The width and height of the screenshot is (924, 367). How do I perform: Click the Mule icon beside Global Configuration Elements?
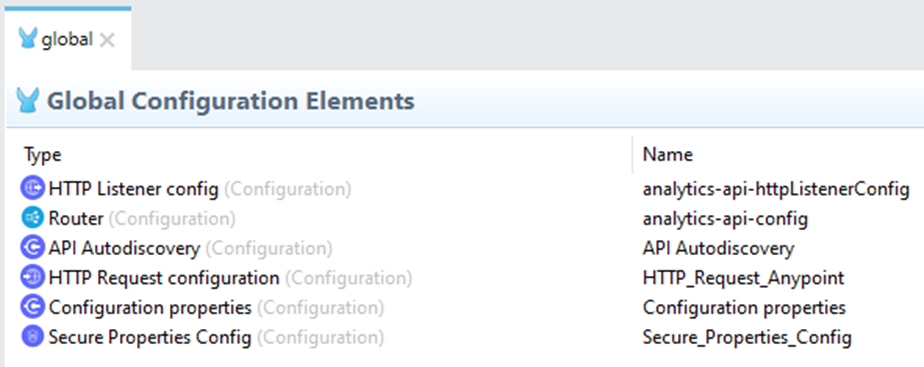tap(27, 101)
